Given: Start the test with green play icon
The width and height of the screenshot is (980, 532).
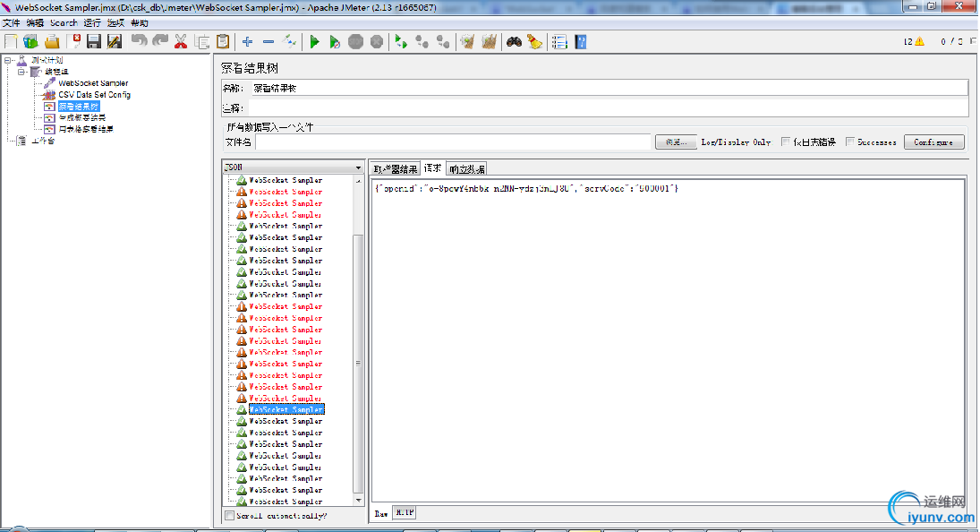Looking at the screenshot, I should [314, 42].
